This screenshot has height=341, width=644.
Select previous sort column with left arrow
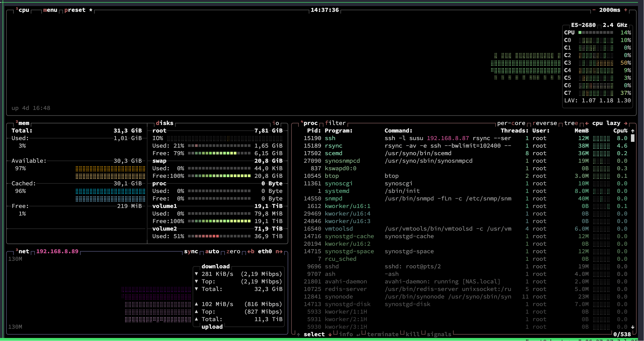[x=587, y=123]
